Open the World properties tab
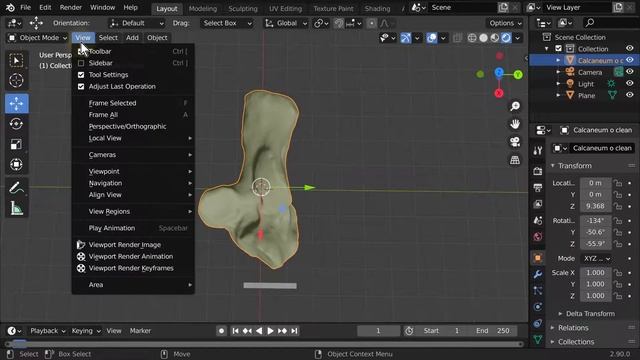This screenshot has width=640, height=360. 538,236
